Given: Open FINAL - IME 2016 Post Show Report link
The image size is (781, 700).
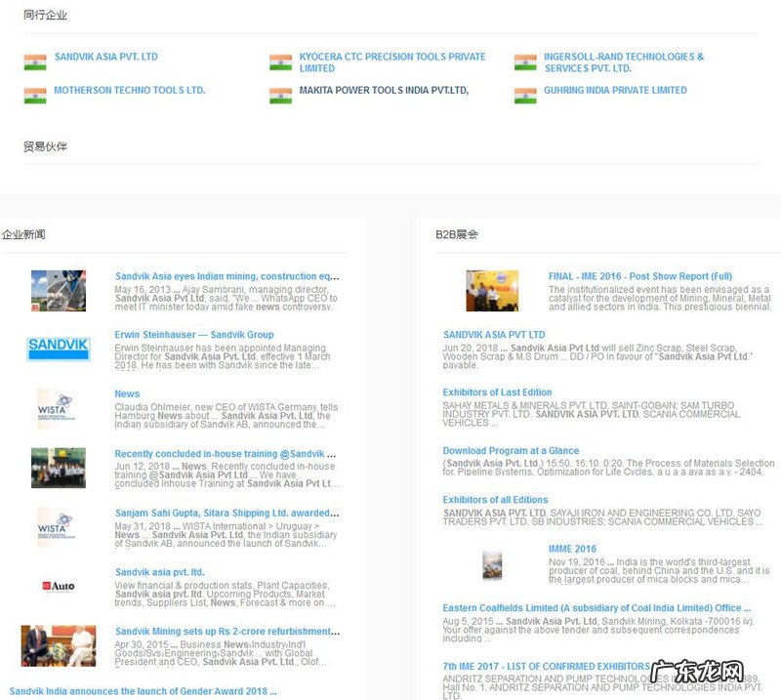Looking at the screenshot, I should tap(639, 276).
